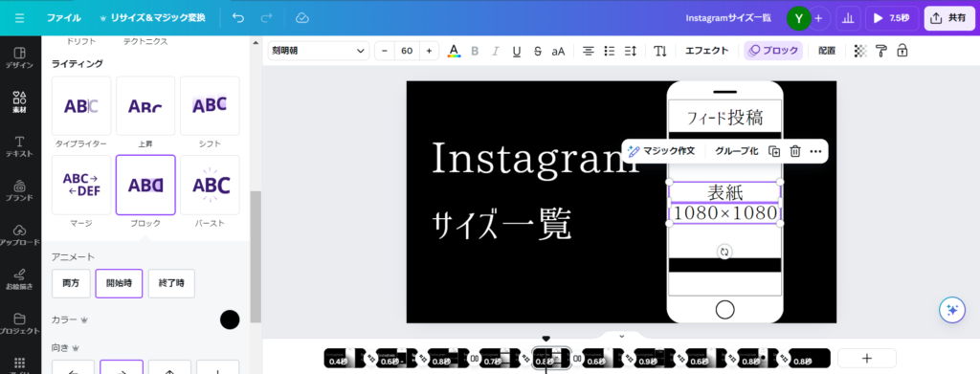Image resolution: width=980 pixels, height=374 pixels.
Task: Open the text color picker icon
Action: pos(455,52)
